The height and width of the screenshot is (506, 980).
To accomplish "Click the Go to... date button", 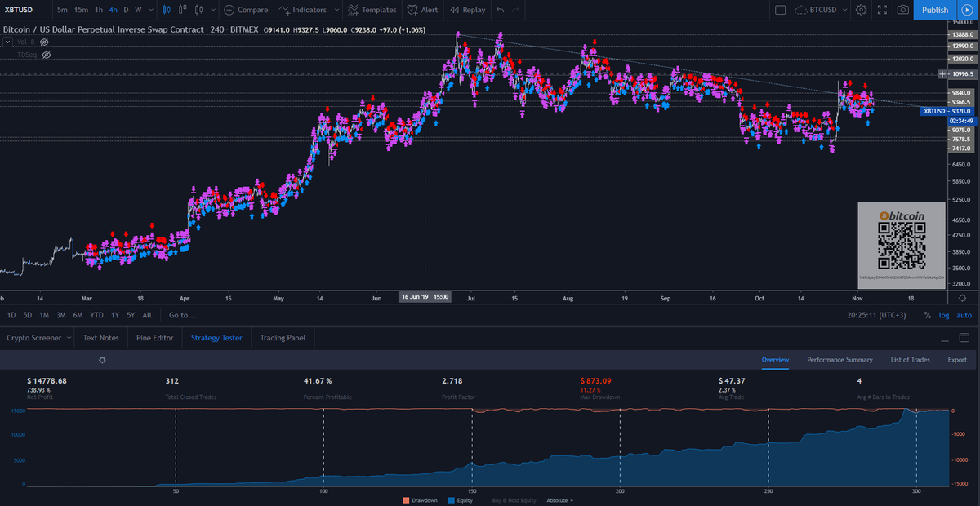I will pos(182,315).
